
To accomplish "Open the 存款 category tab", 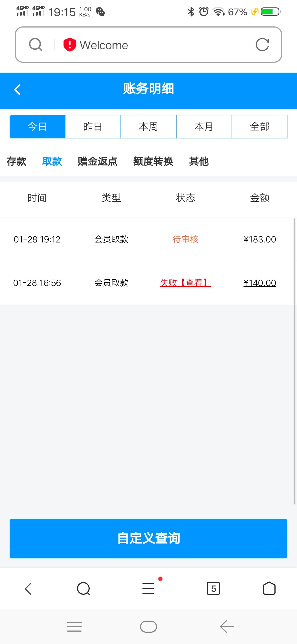I will point(16,161).
